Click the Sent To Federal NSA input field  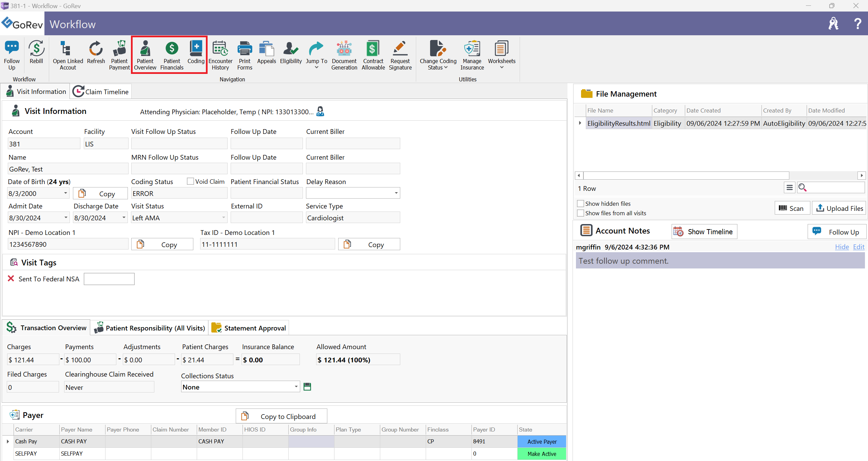pos(109,279)
